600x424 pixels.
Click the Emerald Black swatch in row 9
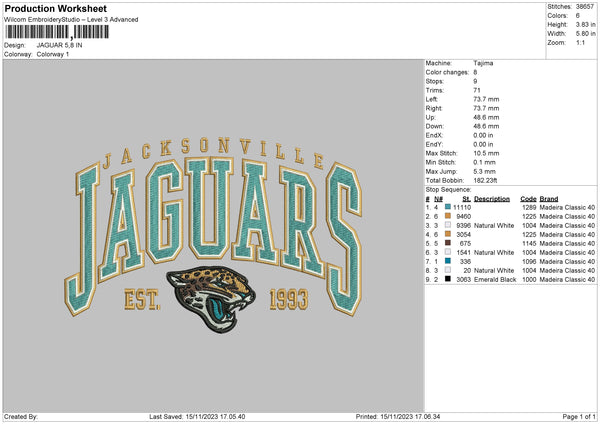tap(448, 279)
